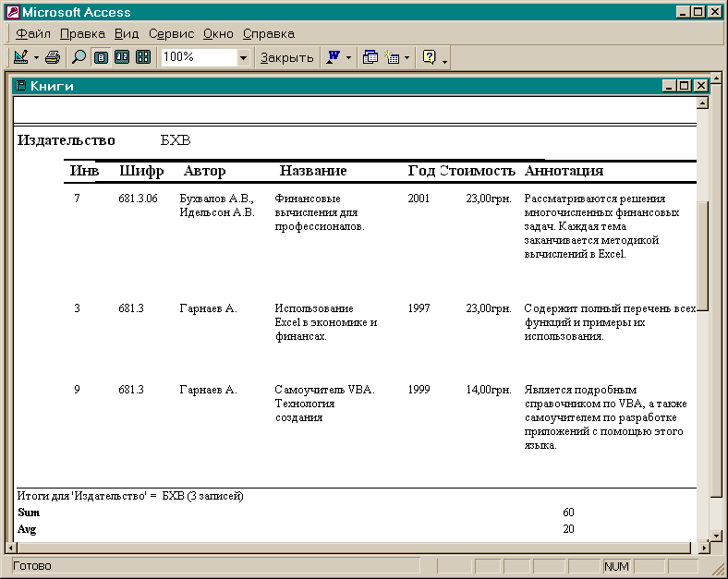The width and height of the screenshot is (728, 579).
Task: Click the Книги report window icon
Action: pos(21,85)
